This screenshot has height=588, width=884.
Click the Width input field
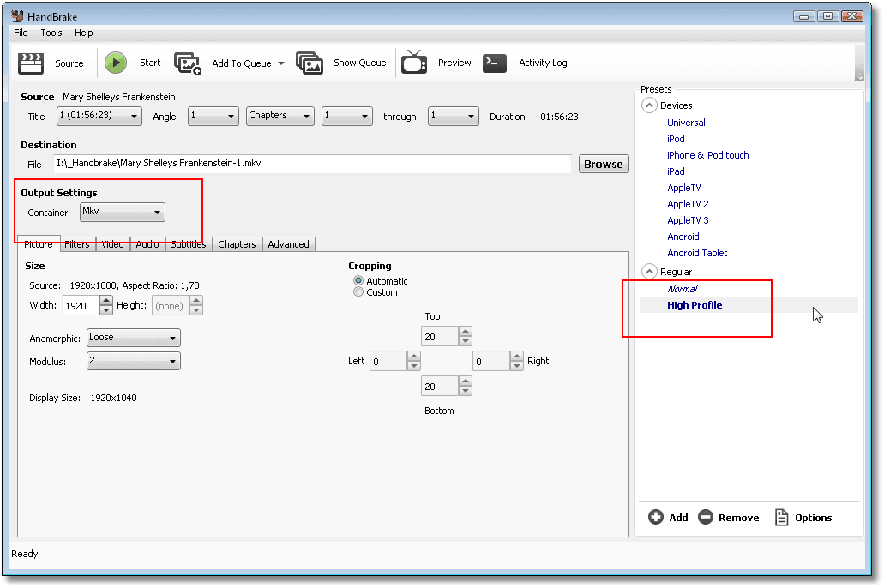coord(81,305)
